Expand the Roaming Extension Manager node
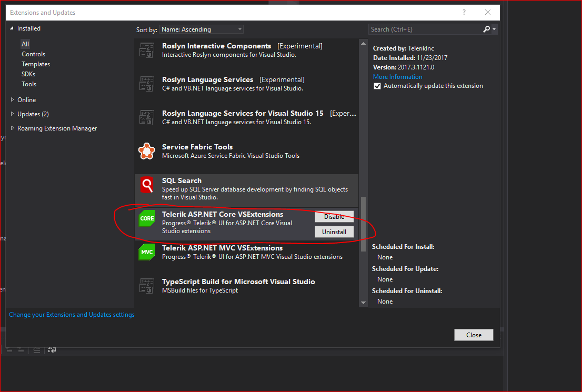Viewport: 582px width, 392px height. (12, 128)
